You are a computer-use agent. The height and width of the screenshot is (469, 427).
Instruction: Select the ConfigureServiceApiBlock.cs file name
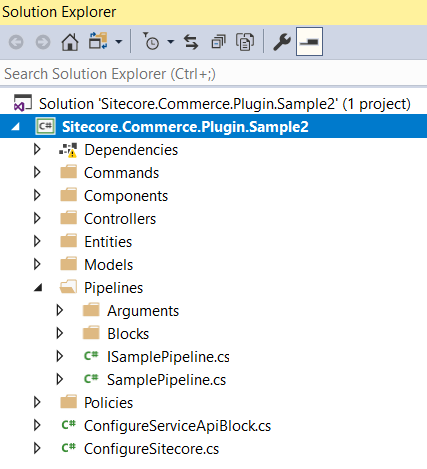coord(178,426)
